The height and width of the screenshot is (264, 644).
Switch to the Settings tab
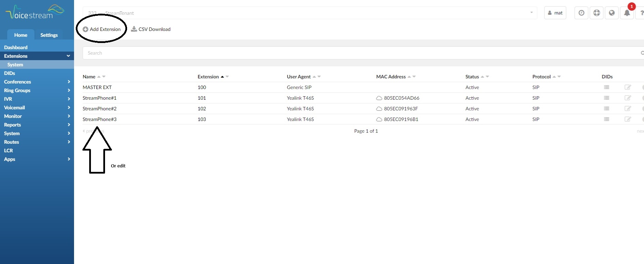click(x=49, y=35)
